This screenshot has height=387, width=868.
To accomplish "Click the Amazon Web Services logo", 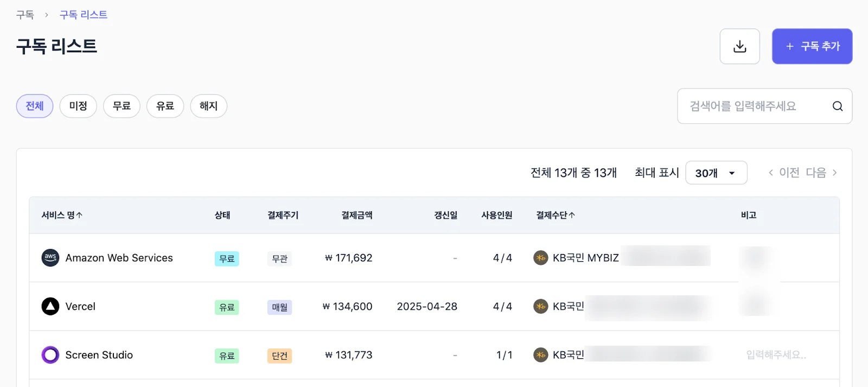I will pos(50,258).
